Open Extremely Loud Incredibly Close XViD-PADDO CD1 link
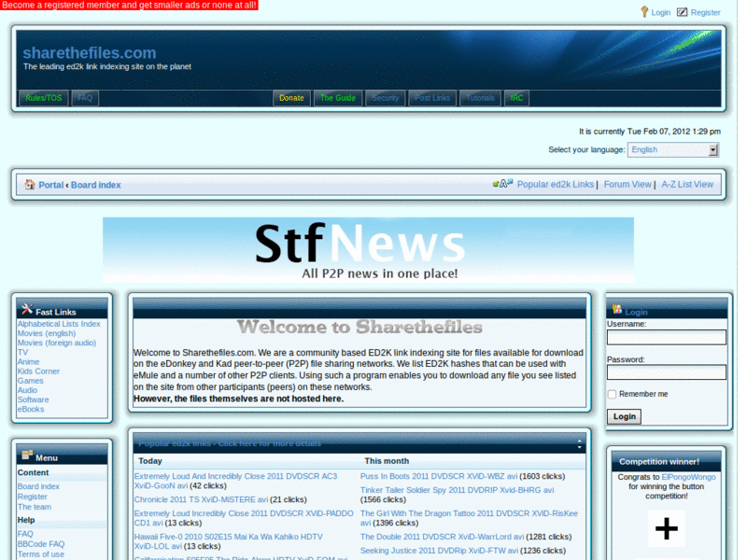This screenshot has width=747, height=560. (x=244, y=518)
